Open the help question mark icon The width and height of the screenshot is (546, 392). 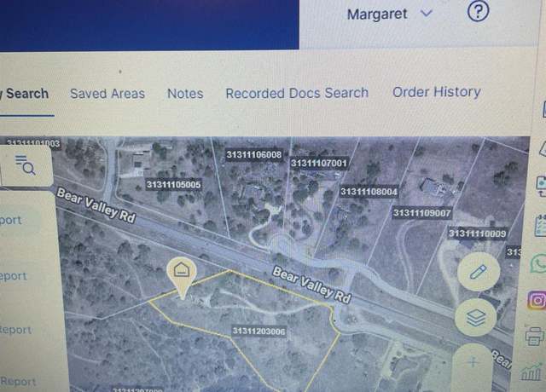coord(478,11)
